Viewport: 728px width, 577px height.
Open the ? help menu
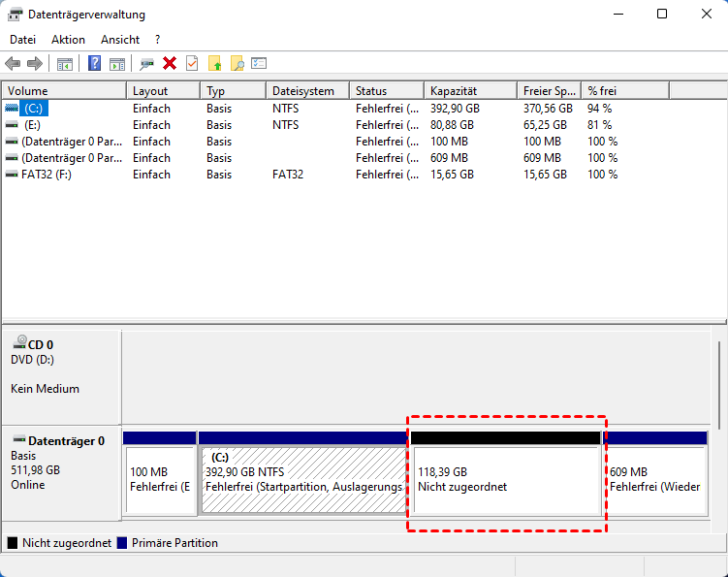pos(157,40)
